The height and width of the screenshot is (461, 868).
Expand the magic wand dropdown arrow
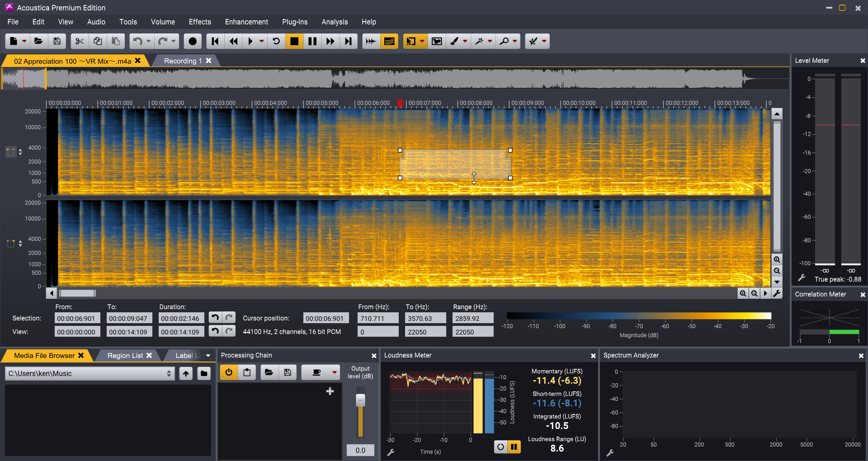point(490,41)
